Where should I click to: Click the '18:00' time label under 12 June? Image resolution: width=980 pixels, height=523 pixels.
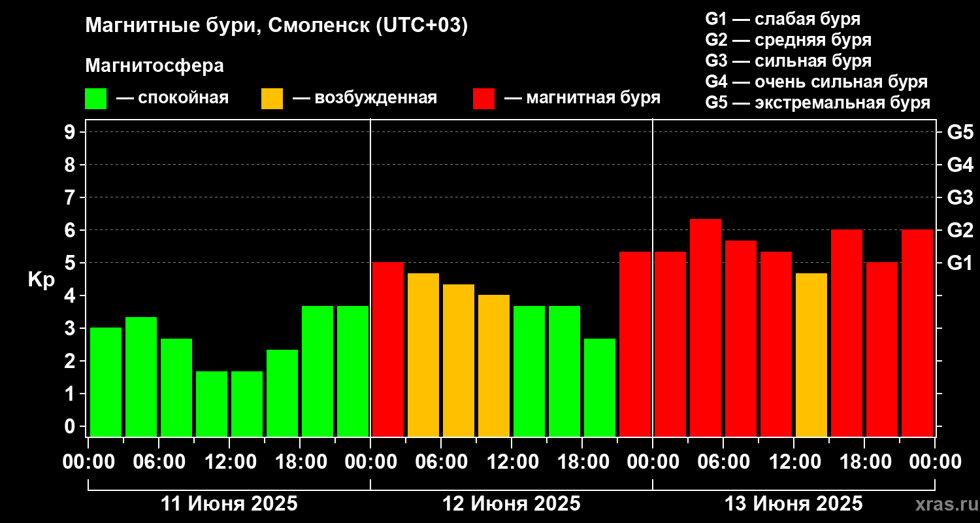point(582,462)
